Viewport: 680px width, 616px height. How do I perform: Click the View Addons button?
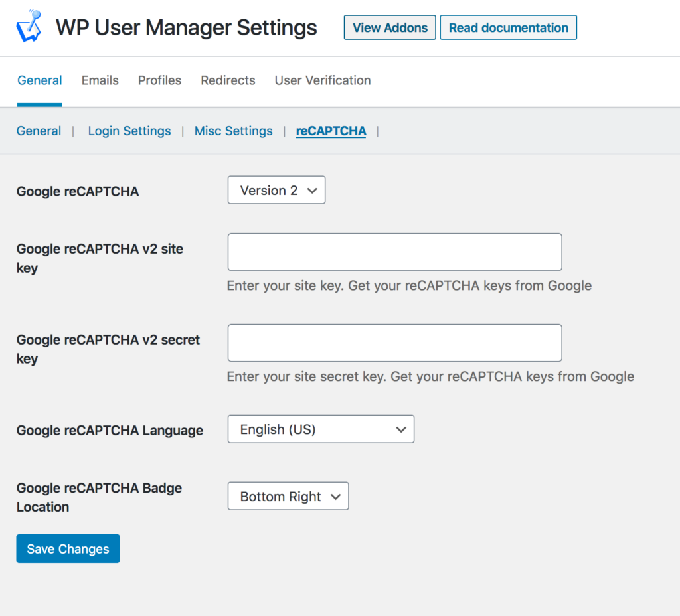pos(389,27)
